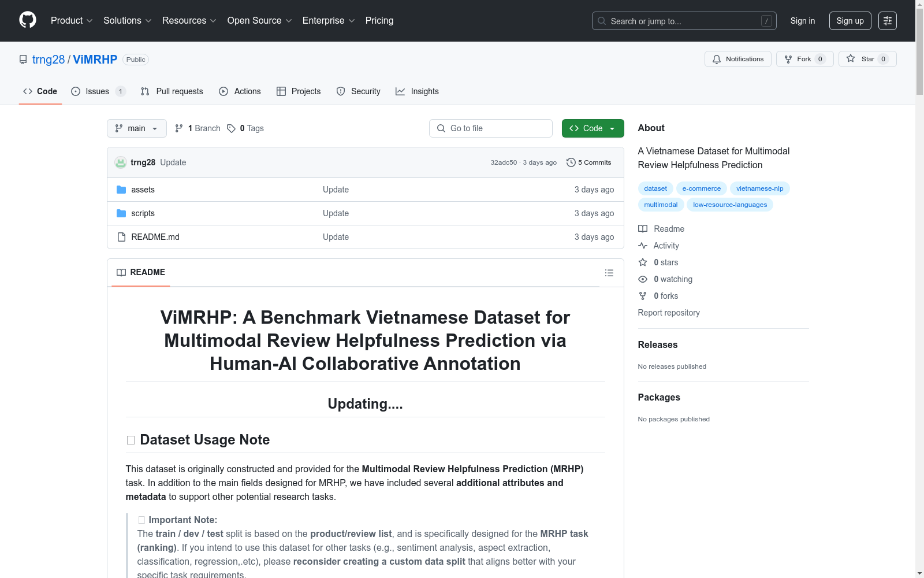Expand the Open Source menu

coord(260,20)
